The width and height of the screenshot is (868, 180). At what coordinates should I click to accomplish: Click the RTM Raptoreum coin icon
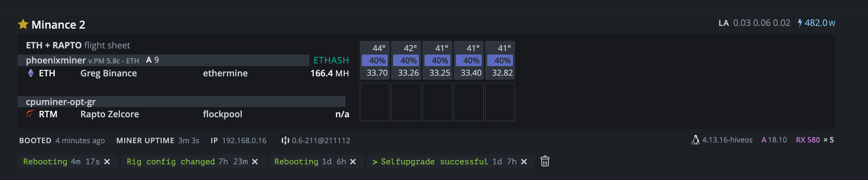[x=31, y=114]
